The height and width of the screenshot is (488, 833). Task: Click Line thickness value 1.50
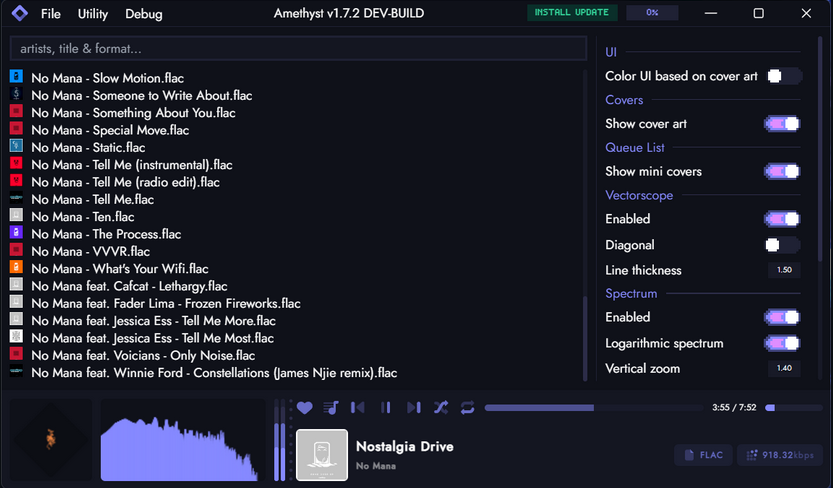coord(784,270)
